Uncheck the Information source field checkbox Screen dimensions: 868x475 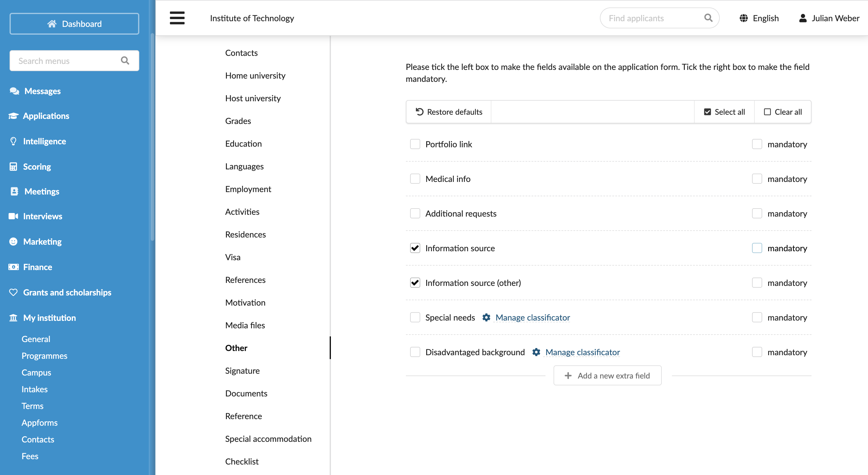point(415,248)
